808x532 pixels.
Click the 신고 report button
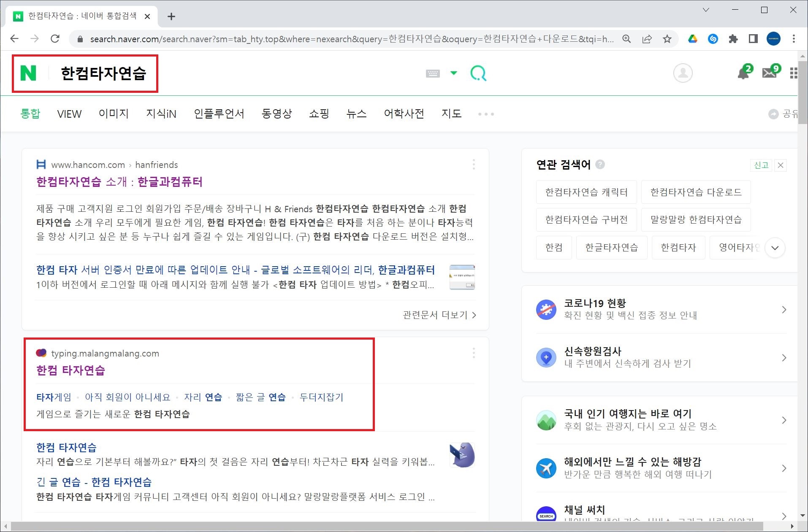click(x=762, y=165)
